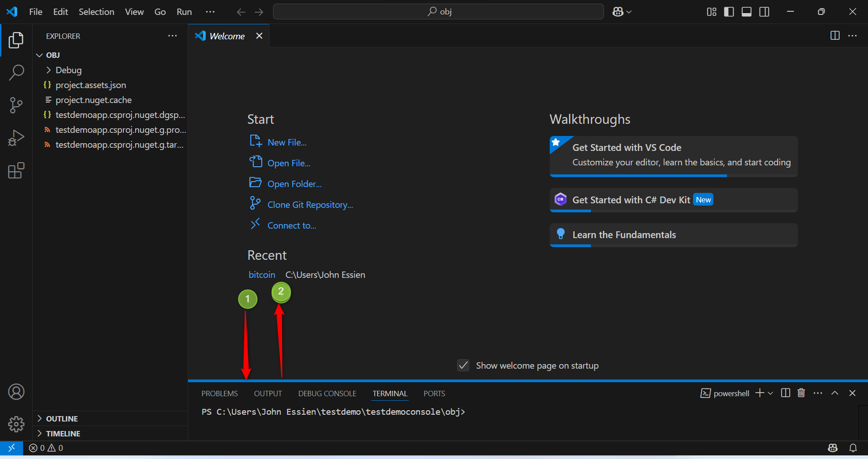Click the remote window indicator in status bar
Viewport: 868px width, 459px height.
[x=12, y=448]
